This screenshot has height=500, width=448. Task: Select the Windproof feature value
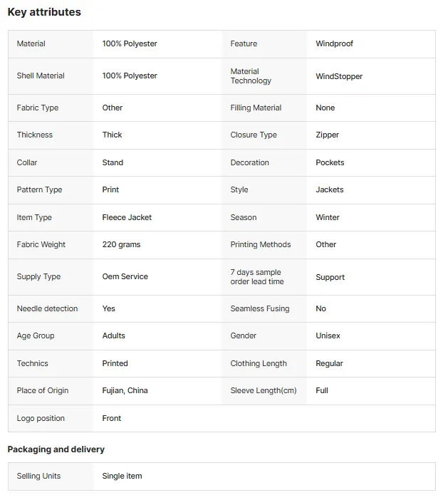[334, 43]
